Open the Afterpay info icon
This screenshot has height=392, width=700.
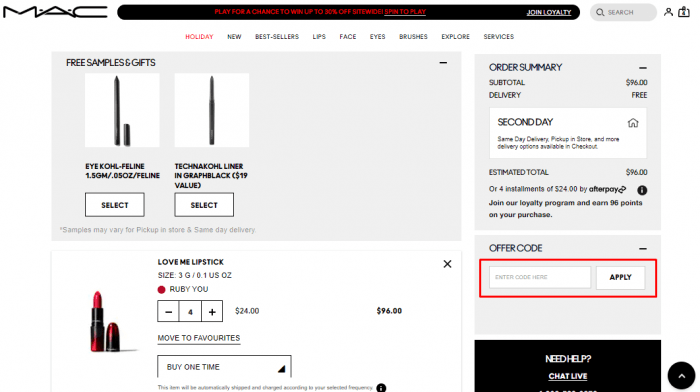click(x=642, y=190)
